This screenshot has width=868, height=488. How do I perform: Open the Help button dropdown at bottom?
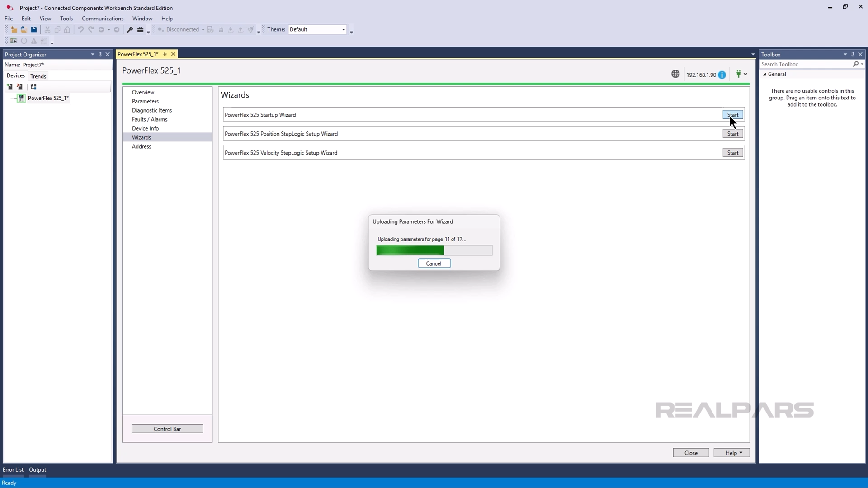pyautogui.click(x=731, y=453)
